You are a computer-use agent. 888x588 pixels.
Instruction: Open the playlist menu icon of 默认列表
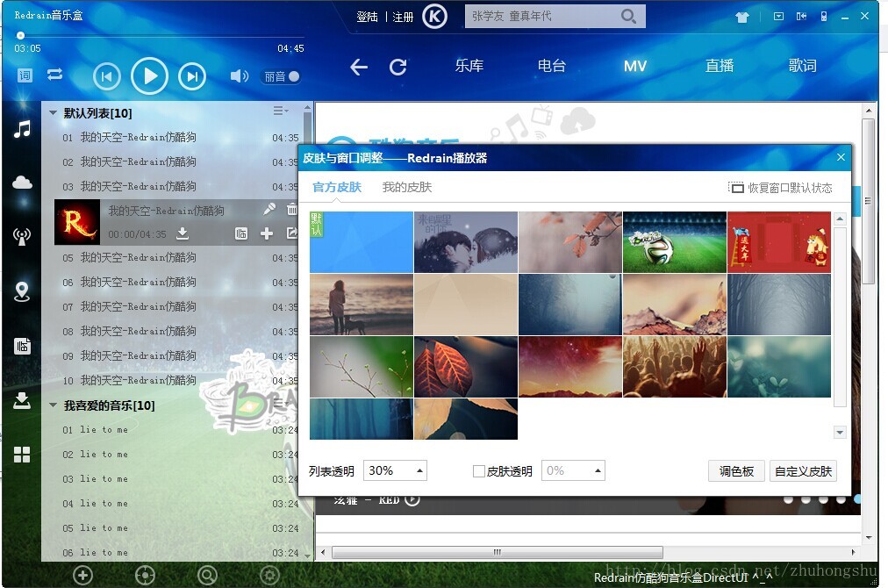pyautogui.click(x=280, y=111)
